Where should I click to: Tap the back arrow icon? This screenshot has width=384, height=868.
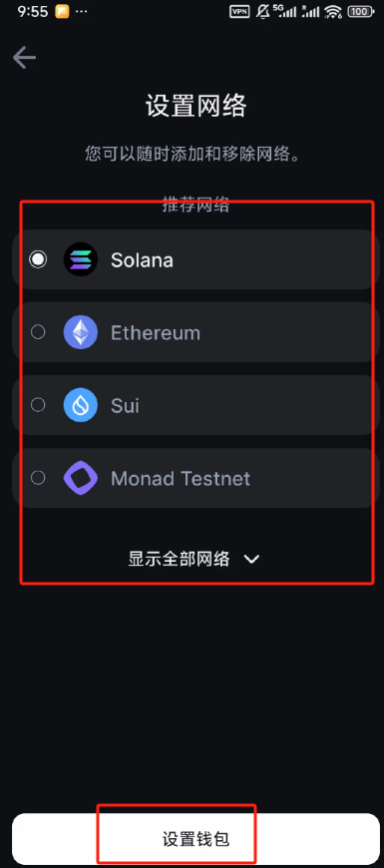[24, 58]
